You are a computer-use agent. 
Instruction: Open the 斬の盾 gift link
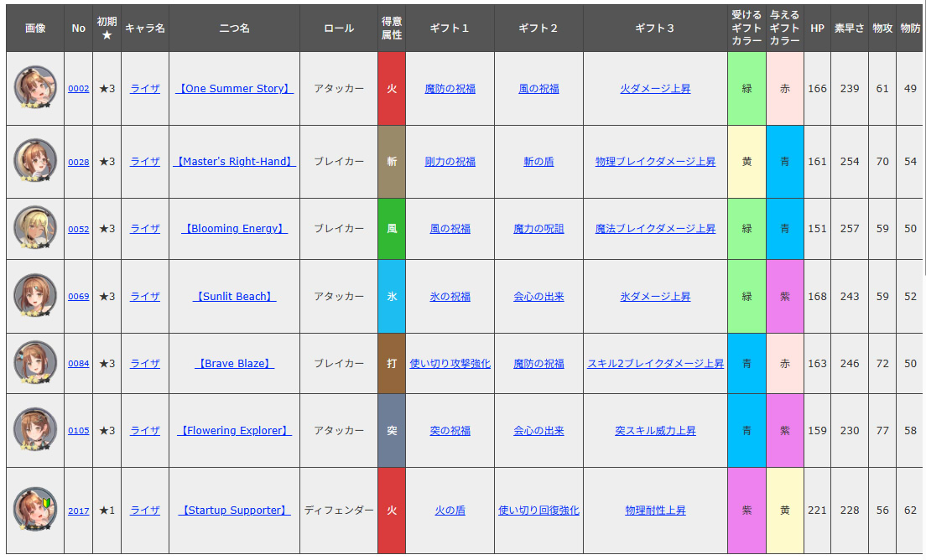(x=538, y=162)
